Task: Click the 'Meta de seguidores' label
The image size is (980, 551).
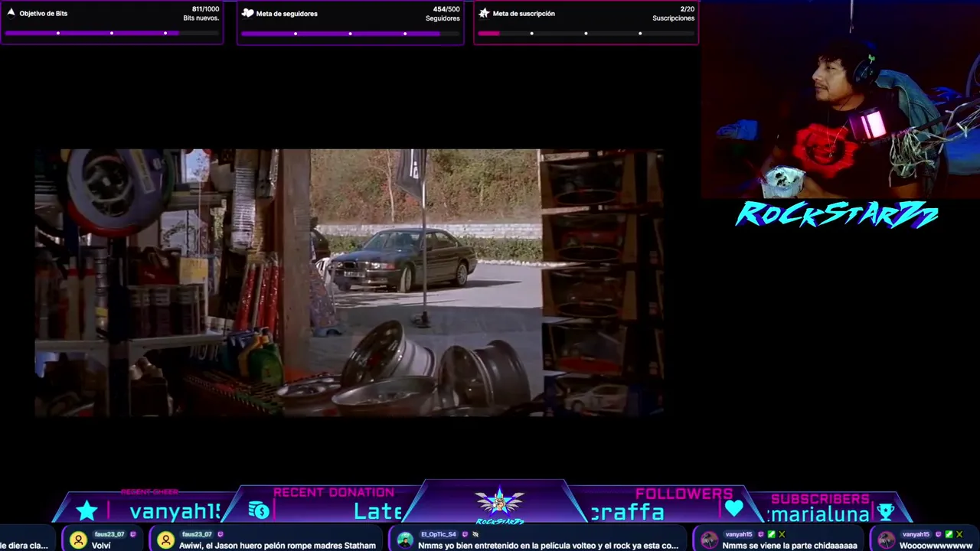Action: click(x=286, y=14)
